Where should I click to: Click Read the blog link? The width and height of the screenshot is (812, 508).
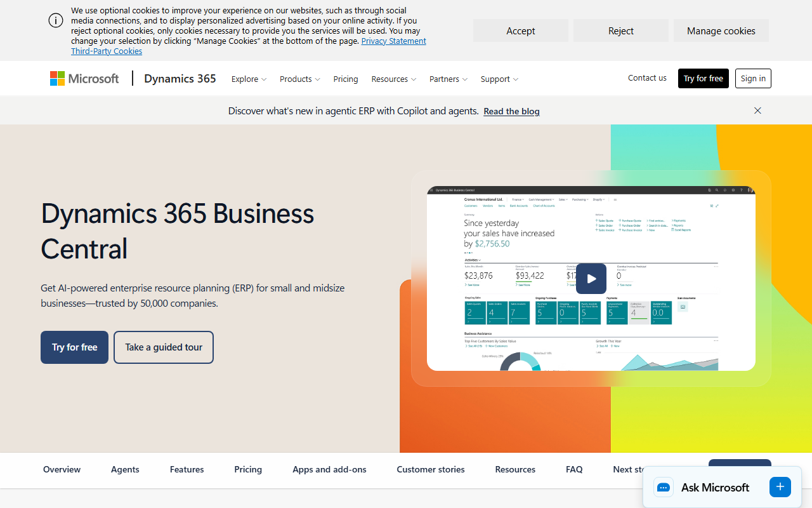point(511,111)
